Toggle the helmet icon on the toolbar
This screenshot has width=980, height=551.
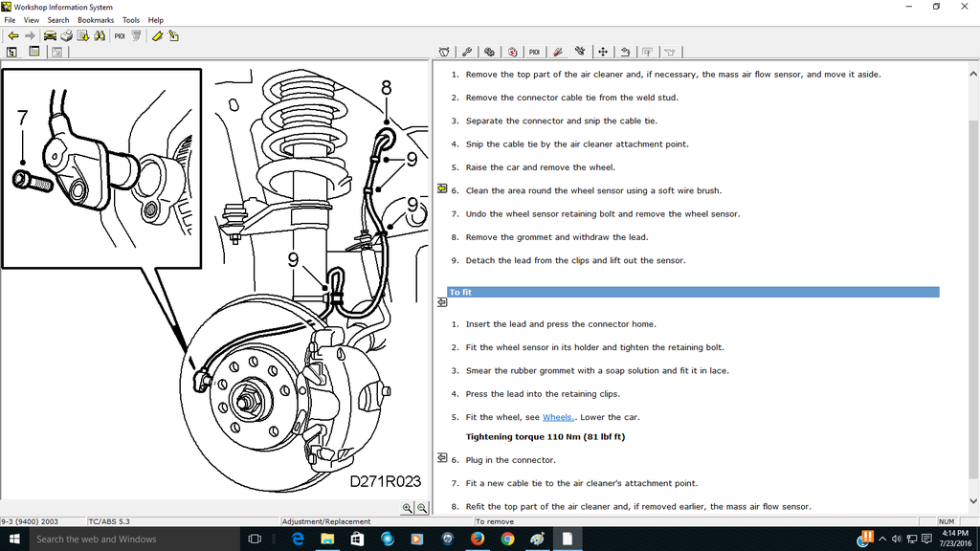pyautogui.click(x=444, y=51)
